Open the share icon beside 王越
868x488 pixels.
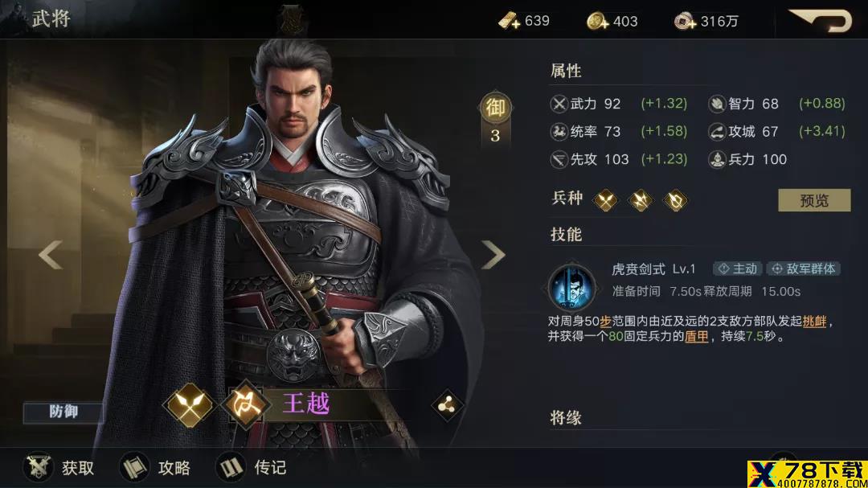[446, 405]
